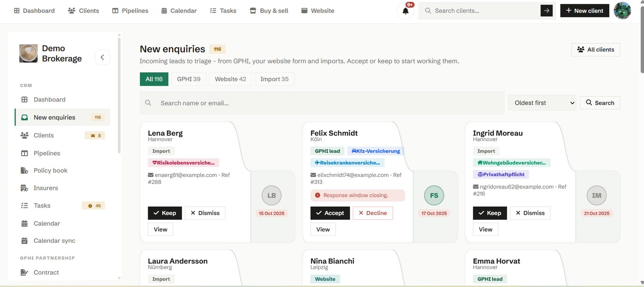
Task: Click the Contract signature icon
Action: 24,272
